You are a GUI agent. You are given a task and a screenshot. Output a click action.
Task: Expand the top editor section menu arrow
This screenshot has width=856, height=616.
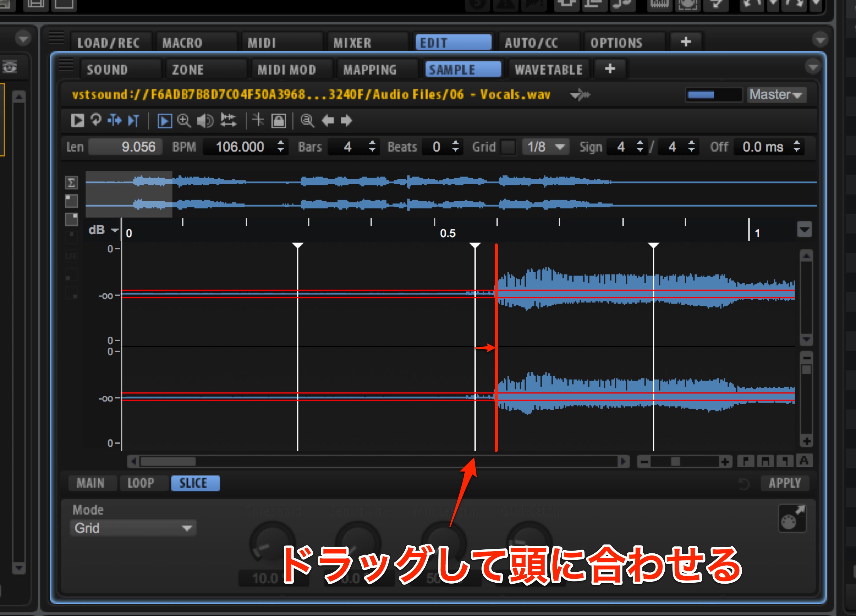point(820,40)
